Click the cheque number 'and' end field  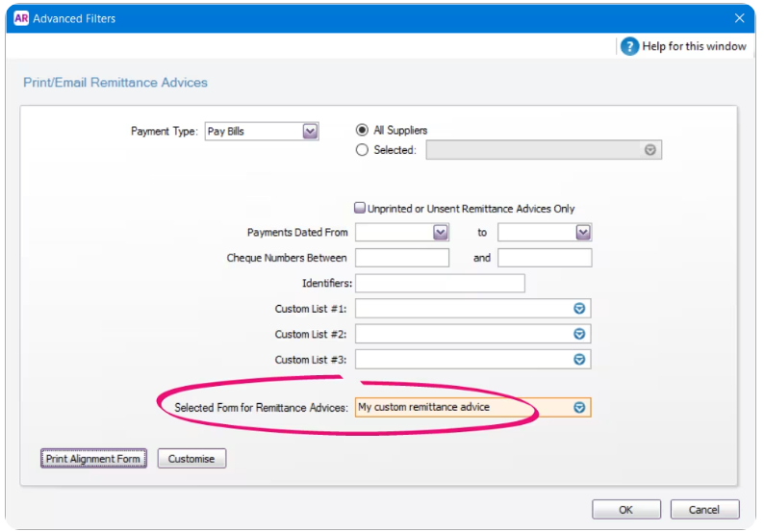click(545, 258)
